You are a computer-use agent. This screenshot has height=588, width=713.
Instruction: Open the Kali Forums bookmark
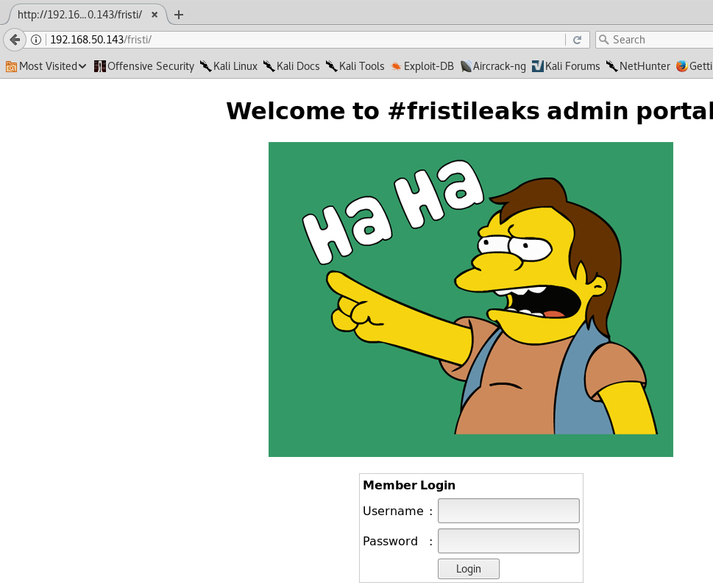566,66
